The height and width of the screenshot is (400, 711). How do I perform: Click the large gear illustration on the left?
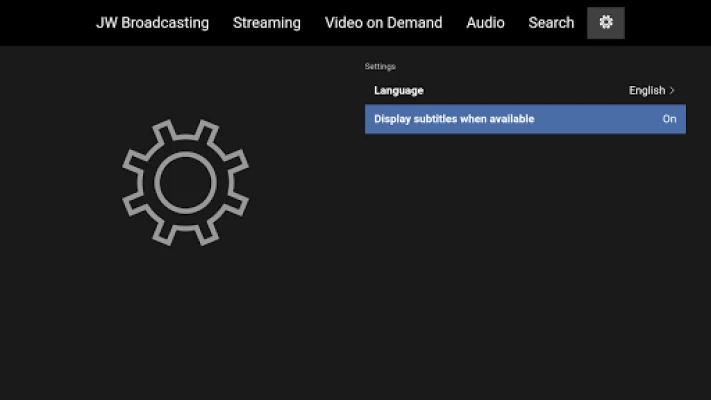click(185, 181)
